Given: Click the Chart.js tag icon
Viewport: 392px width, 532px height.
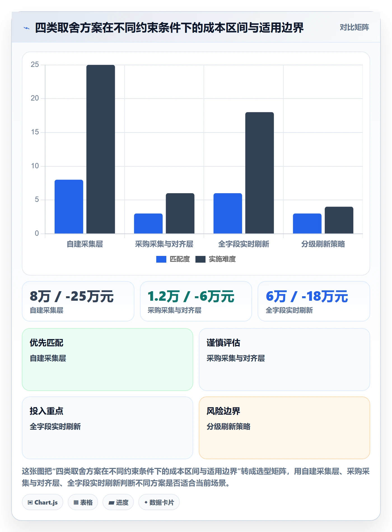Looking at the screenshot, I should coord(30,503).
